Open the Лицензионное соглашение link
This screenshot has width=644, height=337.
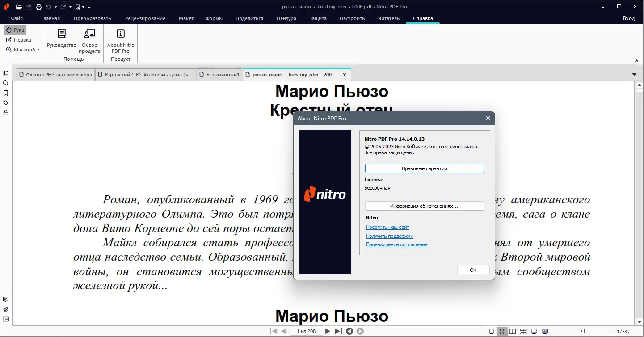[397, 244]
